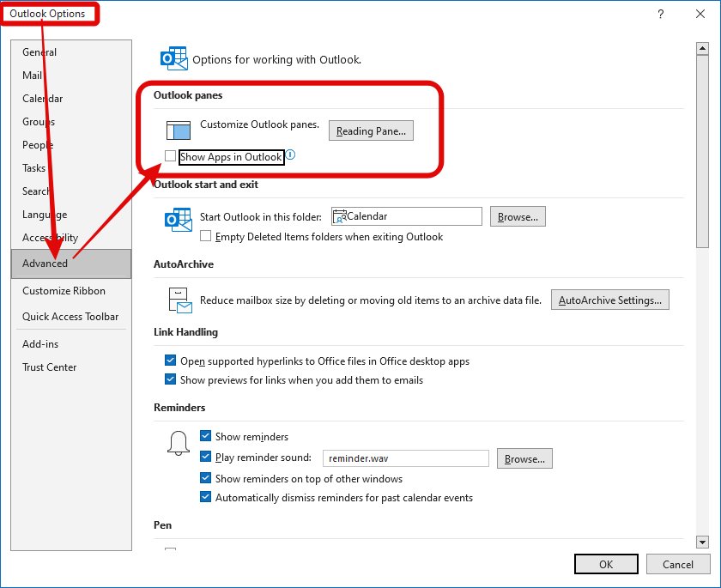This screenshot has width=721, height=588.
Task: Click the Start Outlook in this folder field
Action: click(407, 216)
